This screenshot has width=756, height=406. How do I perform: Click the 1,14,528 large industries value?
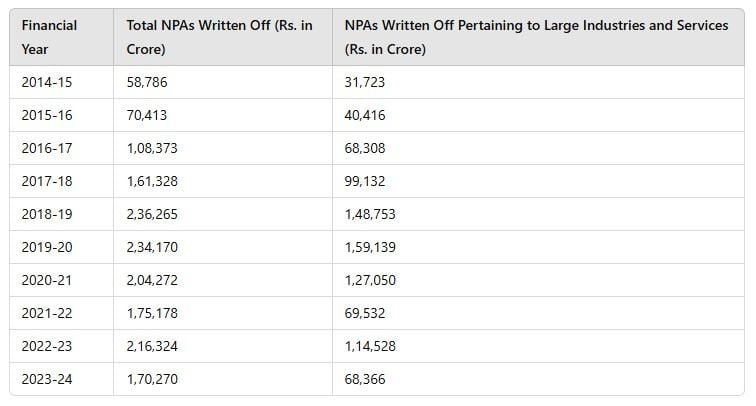click(370, 346)
